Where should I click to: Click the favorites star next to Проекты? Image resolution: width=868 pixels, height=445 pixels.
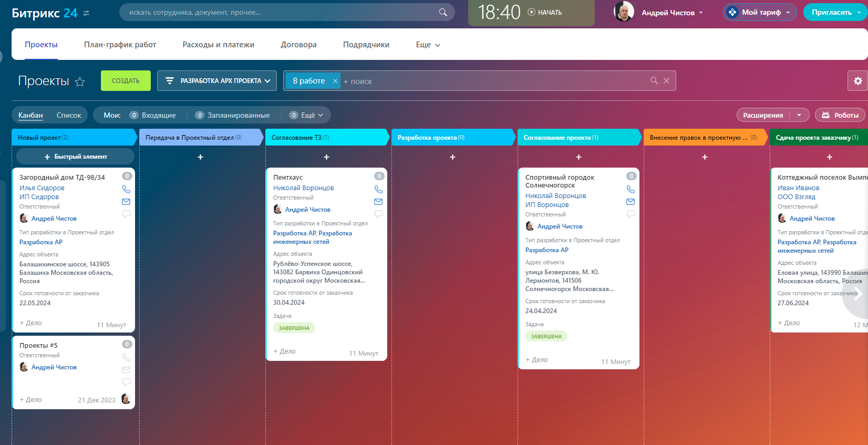coord(80,81)
